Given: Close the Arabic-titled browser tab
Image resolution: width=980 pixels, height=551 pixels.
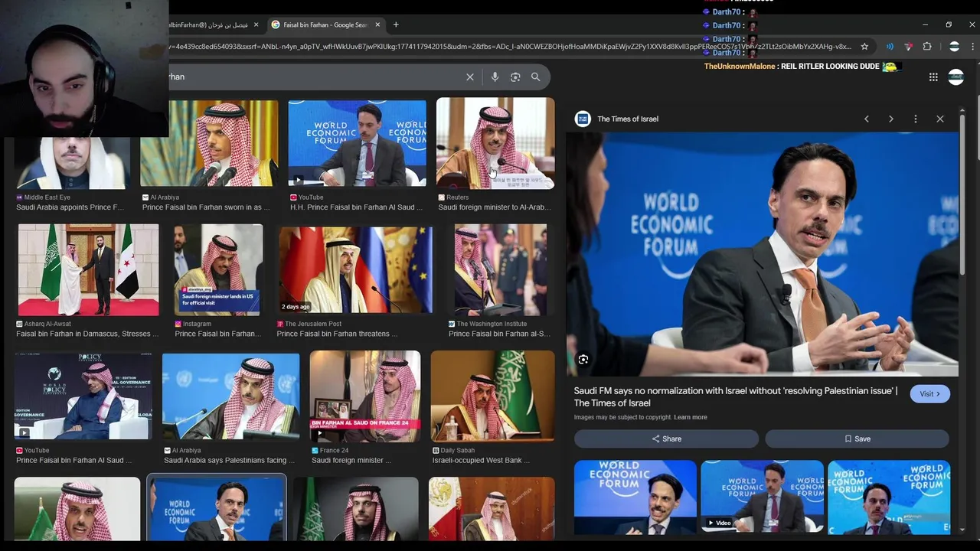Looking at the screenshot, I should [256, 24].
